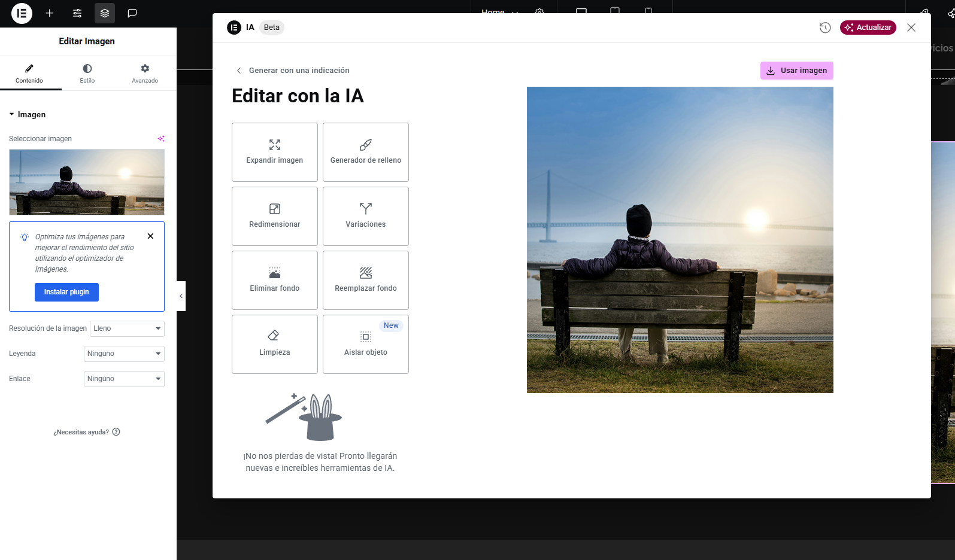
Task: Switch to the Estilo tab
Action: coord(87,73)
